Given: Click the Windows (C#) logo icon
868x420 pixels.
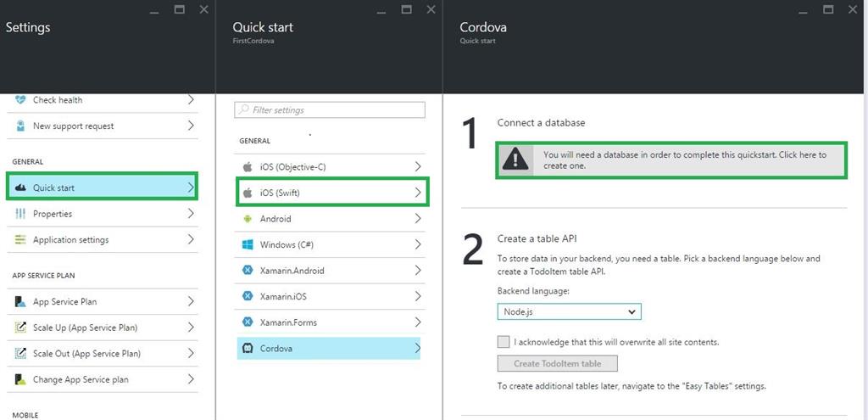Looking at the screenshot, I should [x=248, y=245].
